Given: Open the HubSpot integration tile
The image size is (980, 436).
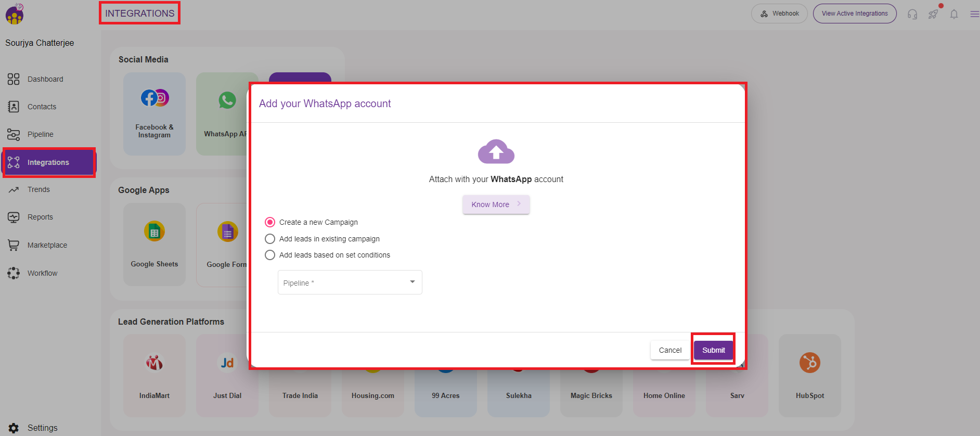Looking at the screenshot, I should tap(809, 375).
